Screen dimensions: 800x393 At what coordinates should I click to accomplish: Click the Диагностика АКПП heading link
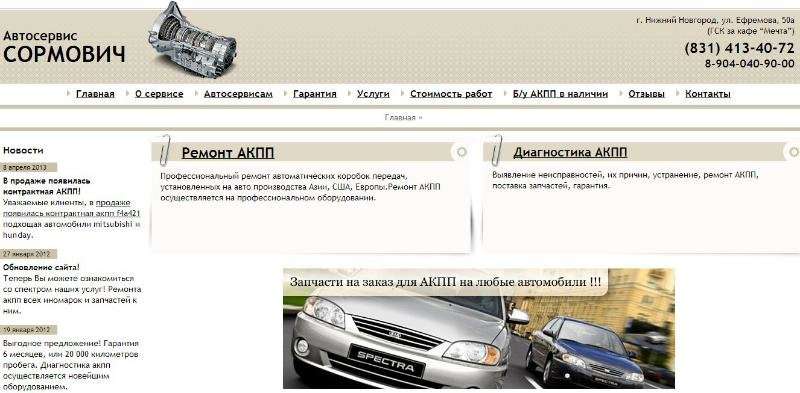tap(570, 153)
